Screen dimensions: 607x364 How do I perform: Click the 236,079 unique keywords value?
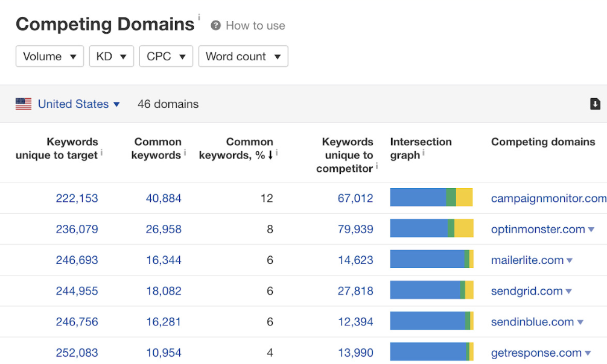click(x=77, y=230)
